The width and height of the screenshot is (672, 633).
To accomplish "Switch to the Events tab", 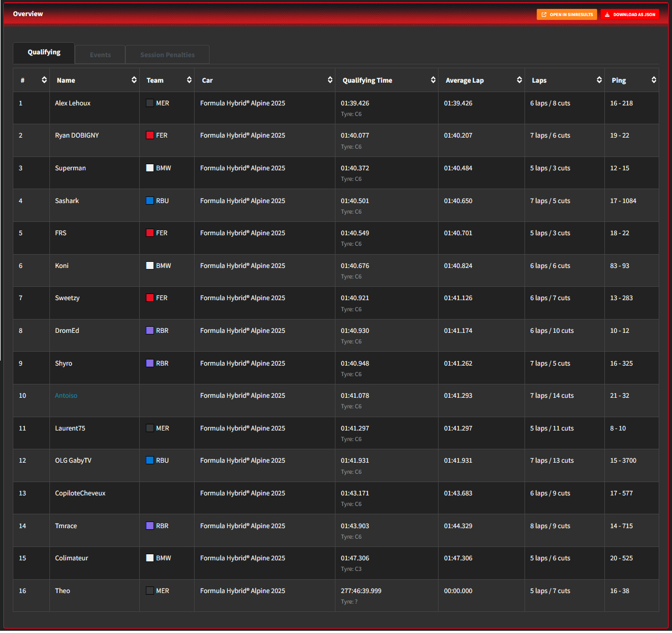I will 100,55.
